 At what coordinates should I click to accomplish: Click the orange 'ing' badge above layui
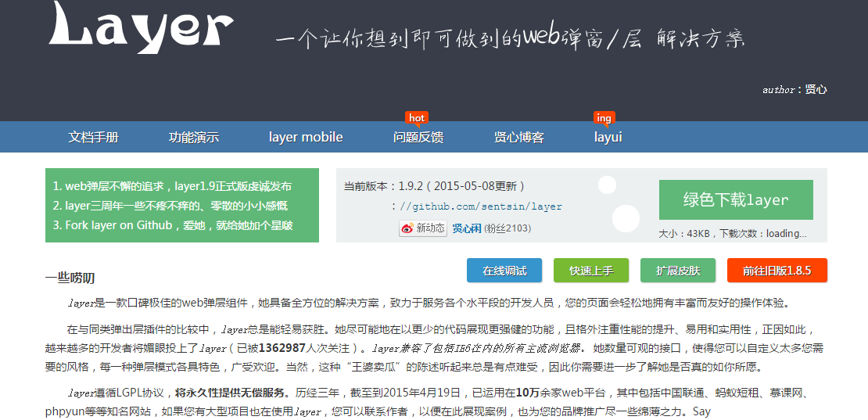click(604, 118)
